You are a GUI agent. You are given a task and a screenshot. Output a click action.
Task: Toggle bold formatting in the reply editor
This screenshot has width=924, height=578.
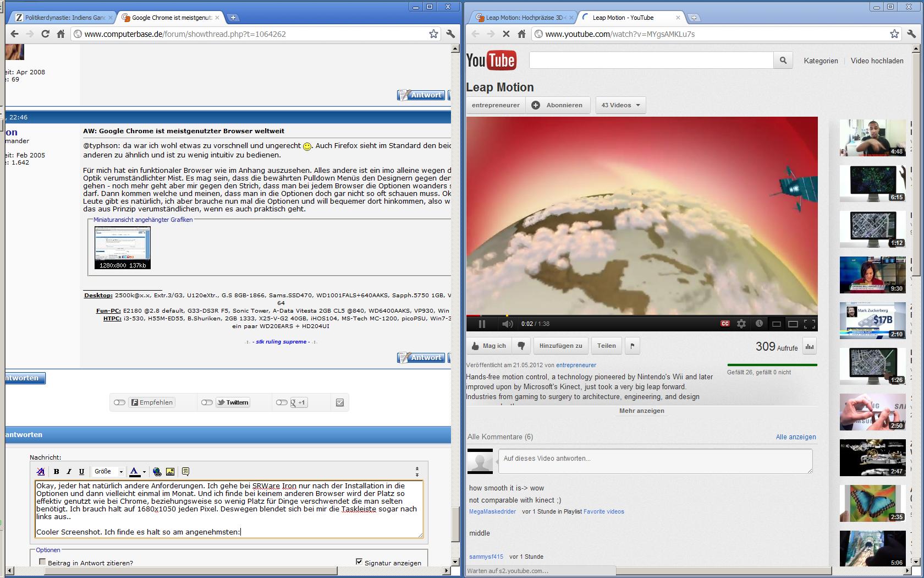[x=56, y=471]
